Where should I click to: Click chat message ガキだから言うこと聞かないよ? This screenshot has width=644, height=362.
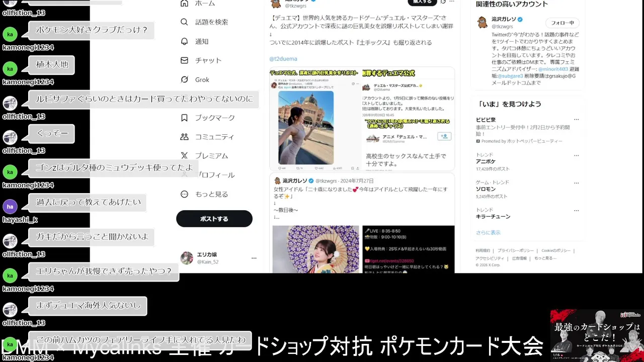tap(92, 237)
